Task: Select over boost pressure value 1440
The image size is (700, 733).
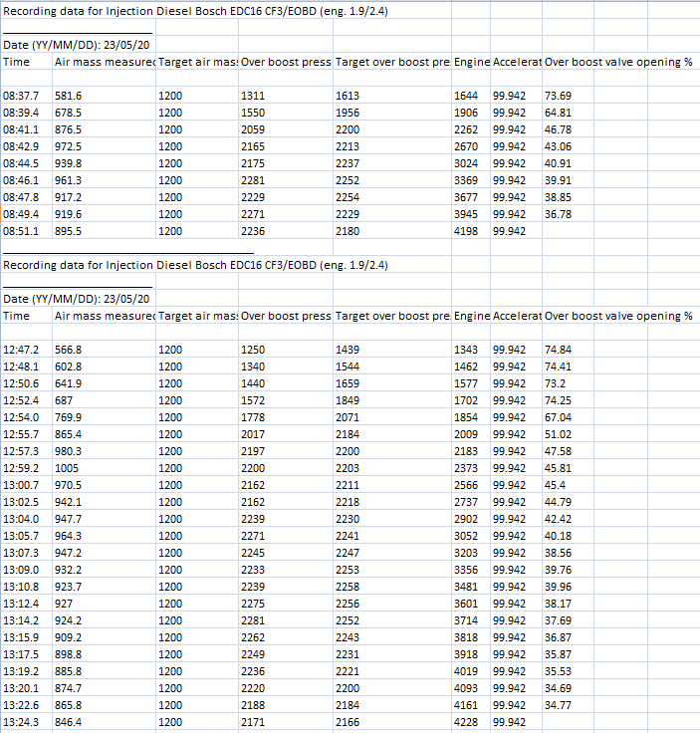Action: pos(253,383)
